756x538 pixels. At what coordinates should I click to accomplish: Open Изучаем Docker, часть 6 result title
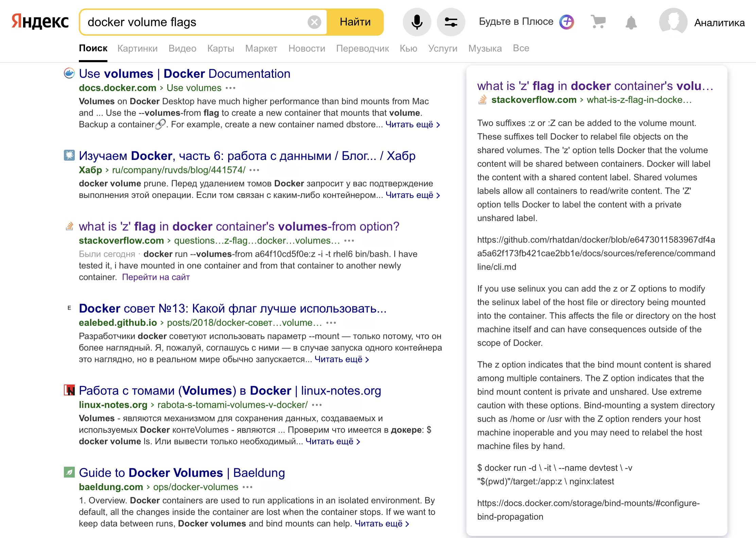(247, 156)
